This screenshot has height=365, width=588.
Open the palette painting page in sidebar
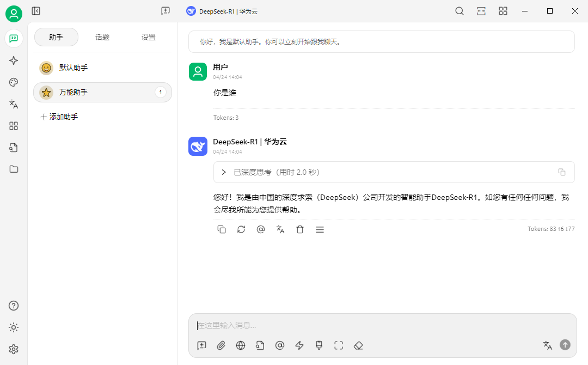click(14, 82)
